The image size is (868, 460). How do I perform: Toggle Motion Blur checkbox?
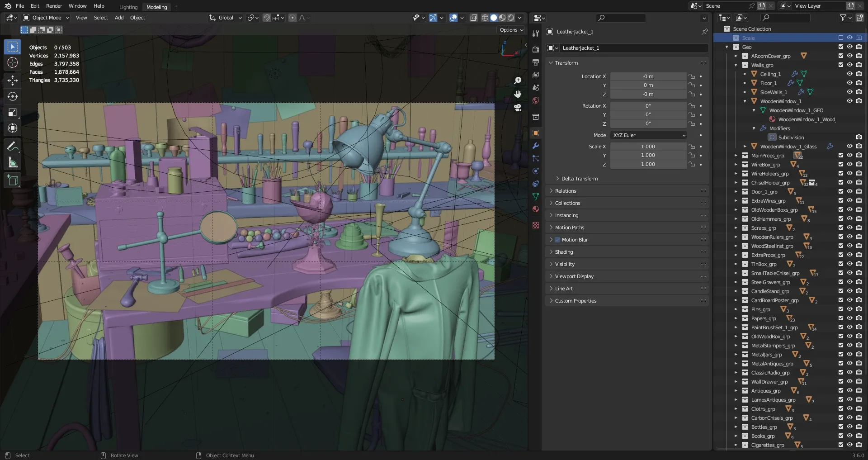557,240
